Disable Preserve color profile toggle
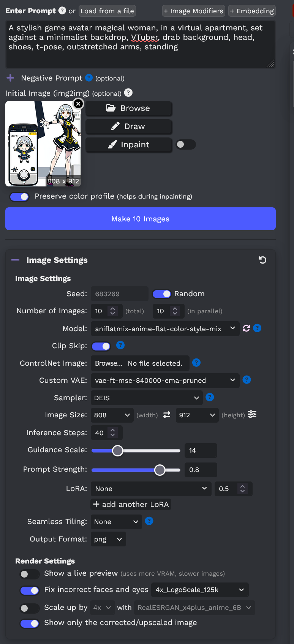This screenshot has height=644, width=294. [x=19, y=197]
